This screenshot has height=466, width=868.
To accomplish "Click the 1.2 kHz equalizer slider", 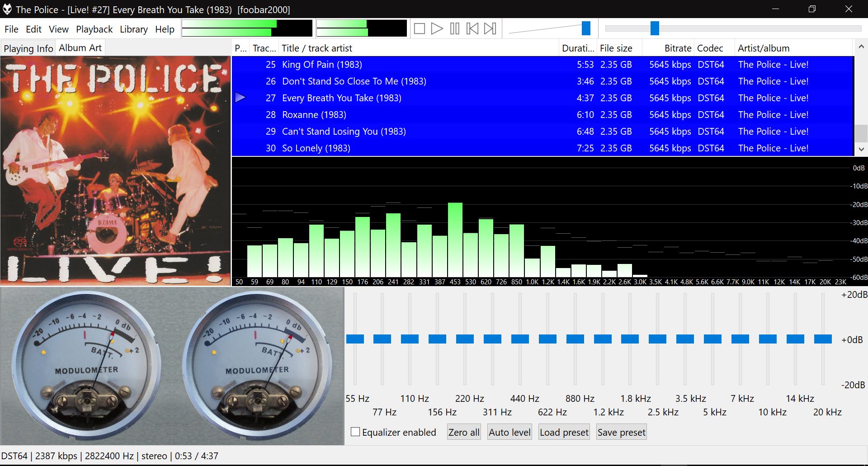I will click(603, 339).
